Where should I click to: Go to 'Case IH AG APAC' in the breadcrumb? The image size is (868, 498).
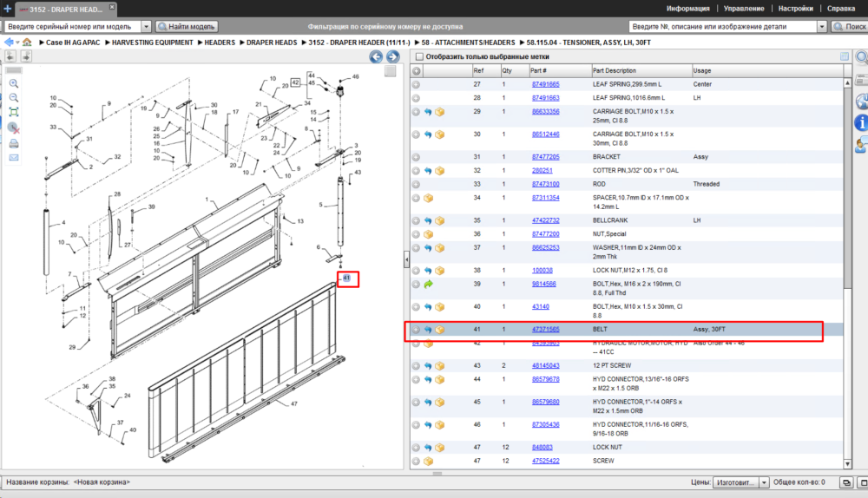pyautogui.click(x=73, y=43)
